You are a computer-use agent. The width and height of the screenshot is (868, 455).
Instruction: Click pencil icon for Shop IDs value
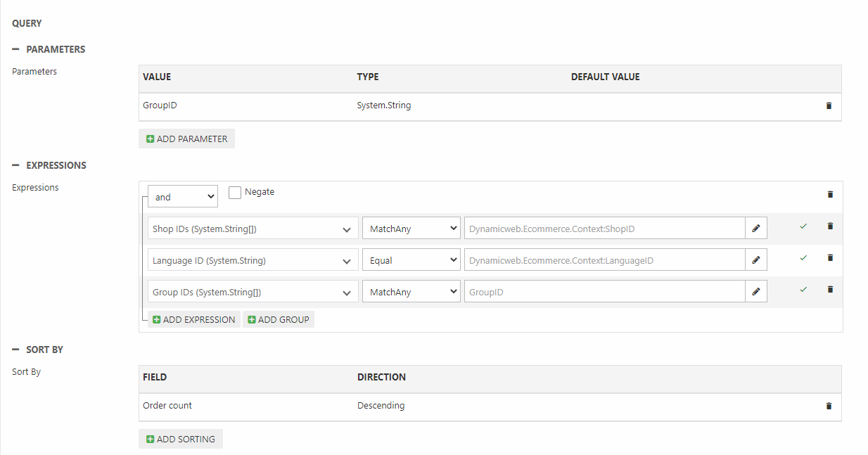[x=756, y=229]
